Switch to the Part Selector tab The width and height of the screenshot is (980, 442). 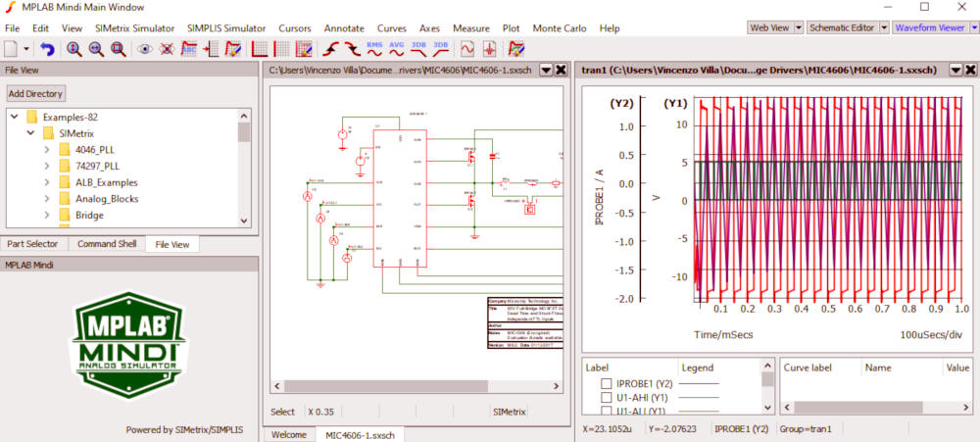click(x=33, y=244)
